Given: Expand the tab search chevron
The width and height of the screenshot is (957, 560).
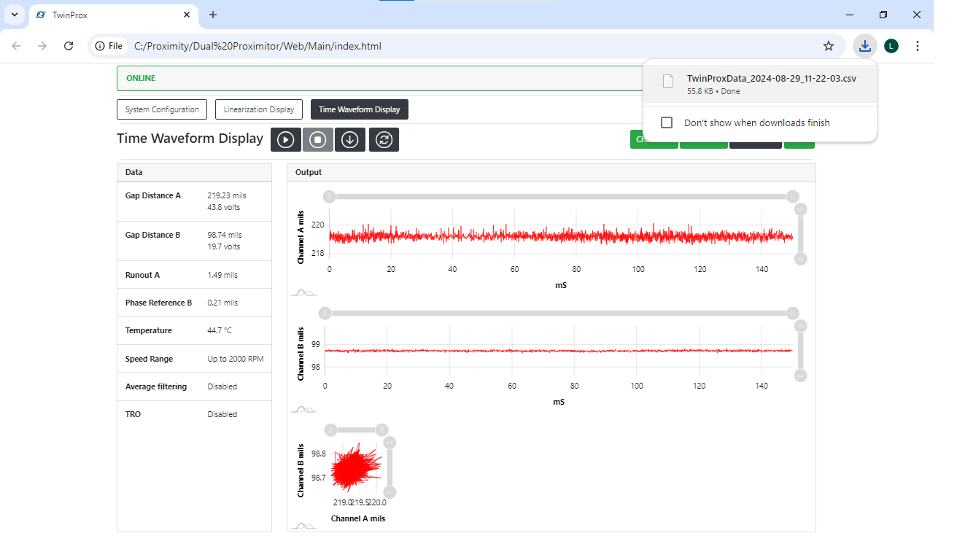Looking at the screenshot, I should [15, 15].
